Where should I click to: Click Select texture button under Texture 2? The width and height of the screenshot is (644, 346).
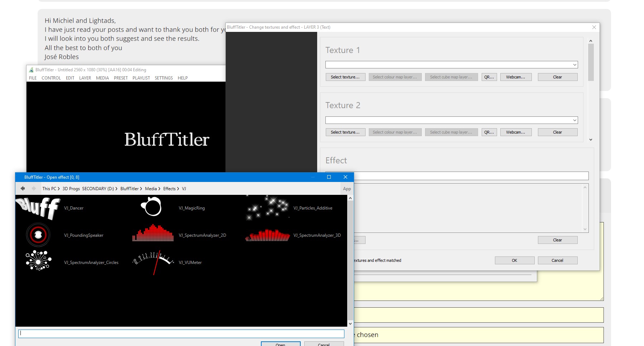click(x=345, y=132)
